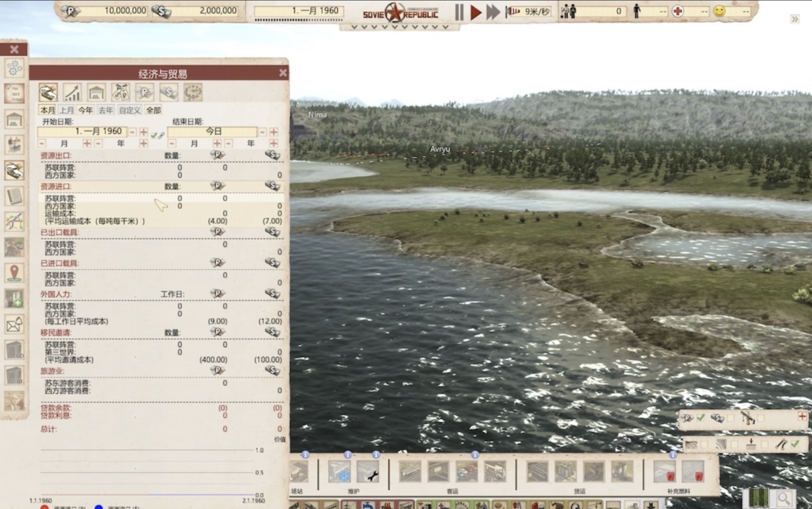Toggle the ground level arrow checkbox
Screen dimensions: 812x509
pos(764,444)
